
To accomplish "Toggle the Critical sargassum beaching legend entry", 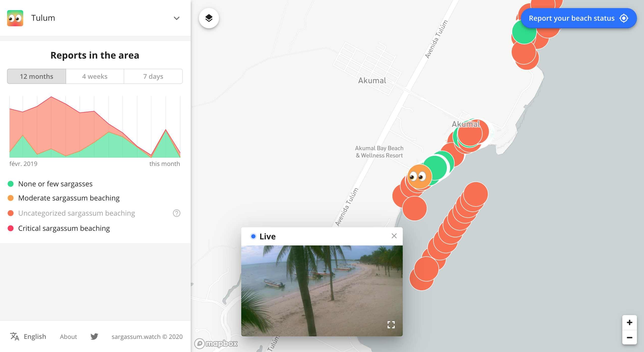I will (x=64, y=228).
